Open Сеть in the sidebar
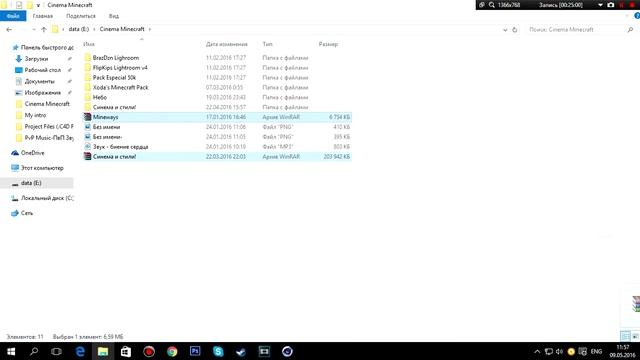The image size is (640, 360). [27, 213]
